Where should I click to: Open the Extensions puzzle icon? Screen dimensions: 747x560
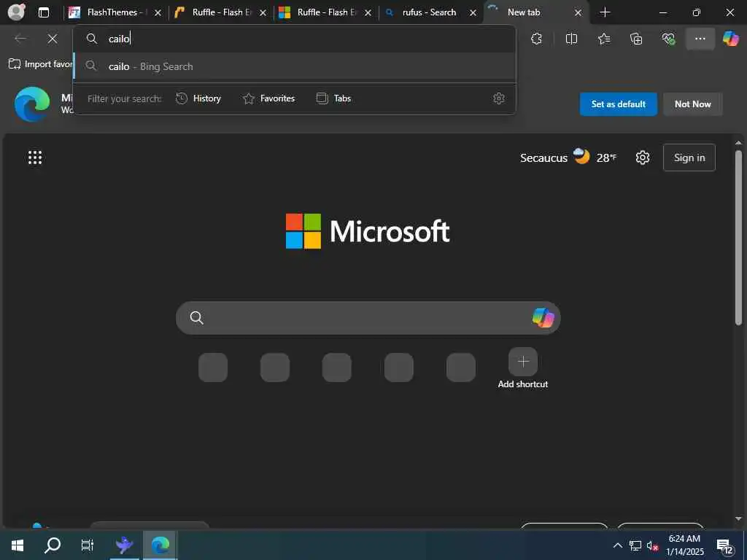tap(536, 39)
